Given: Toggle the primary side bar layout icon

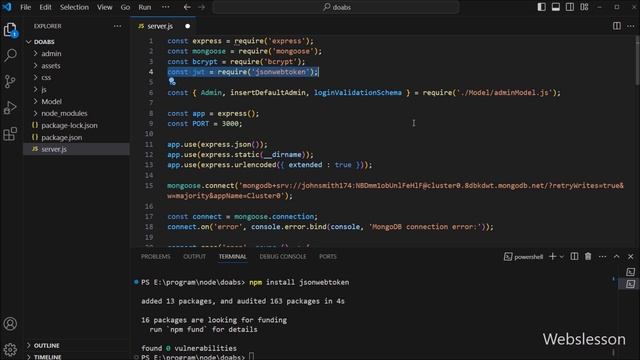Looking at the screenshot, I should 541,7.
